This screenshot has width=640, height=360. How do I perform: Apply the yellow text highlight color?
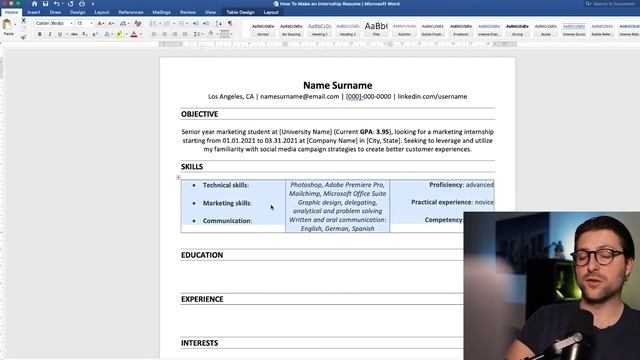(x=120, y=34)
